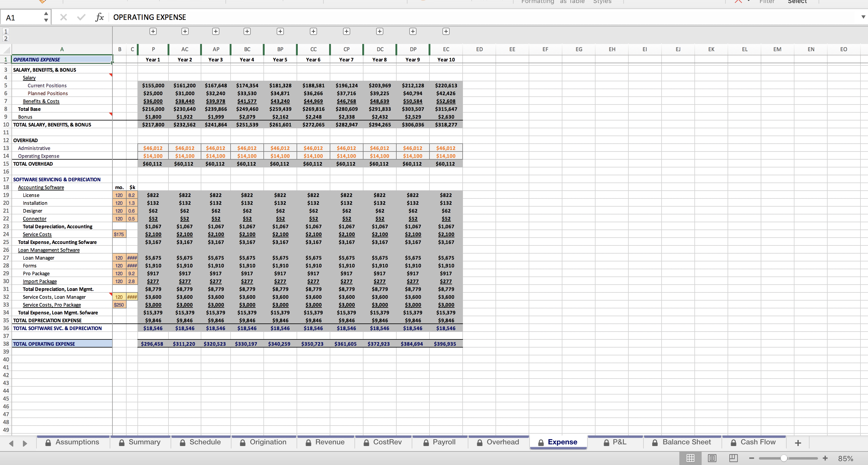Click the zoom in plus button

825,458
